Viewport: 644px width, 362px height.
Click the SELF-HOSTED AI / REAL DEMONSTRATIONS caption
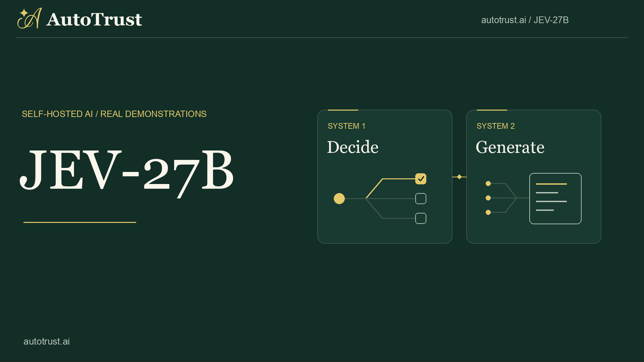(114, 114)
